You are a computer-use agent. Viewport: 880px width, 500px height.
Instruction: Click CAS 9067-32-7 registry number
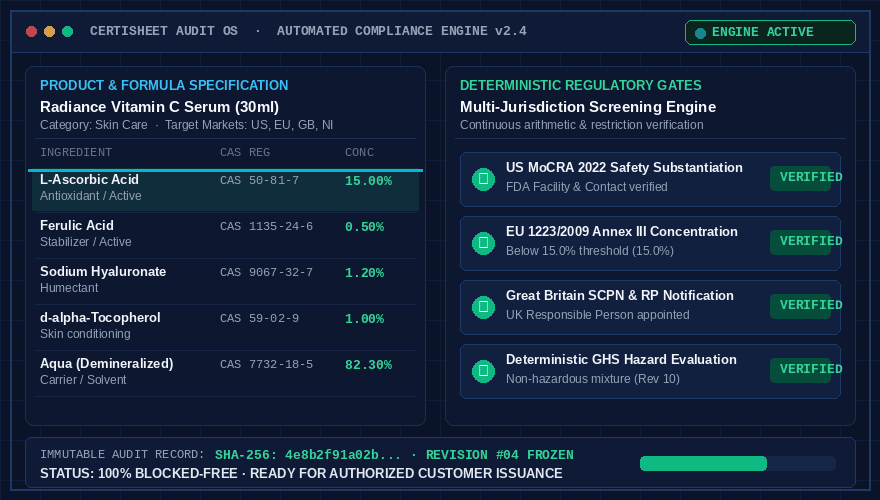point(267,272)
